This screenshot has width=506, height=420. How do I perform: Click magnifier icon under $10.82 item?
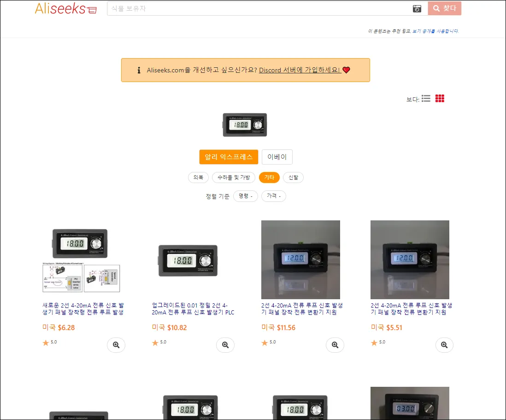click(225, 345)
